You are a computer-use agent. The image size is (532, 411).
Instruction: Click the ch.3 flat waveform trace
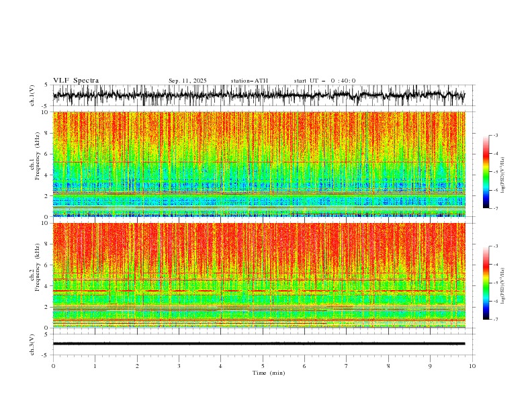click(259, 344)
